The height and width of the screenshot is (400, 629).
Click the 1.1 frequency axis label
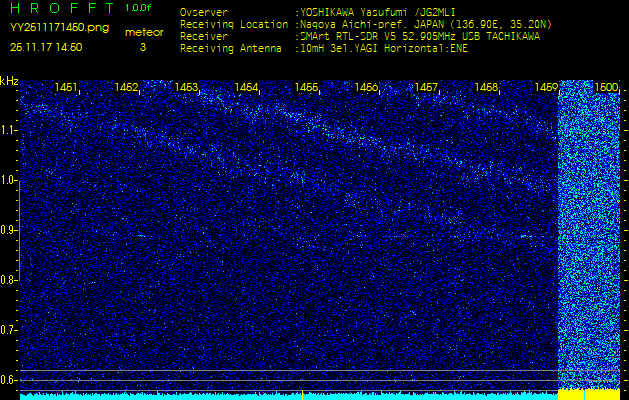pos(9,130)
